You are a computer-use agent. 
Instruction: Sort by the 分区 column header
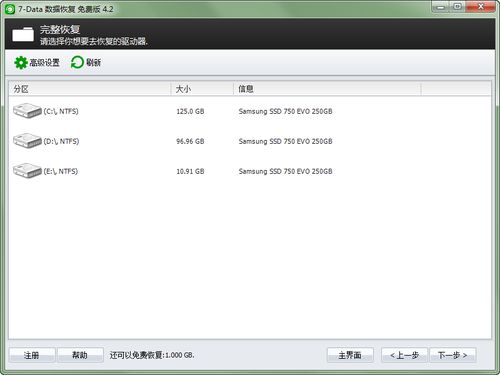click(x=90, y=89)
